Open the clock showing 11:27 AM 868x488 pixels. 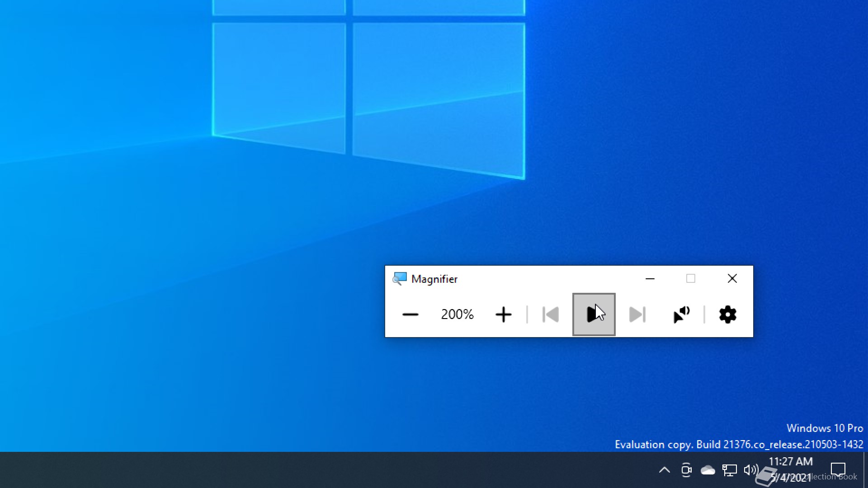point(791,462)
